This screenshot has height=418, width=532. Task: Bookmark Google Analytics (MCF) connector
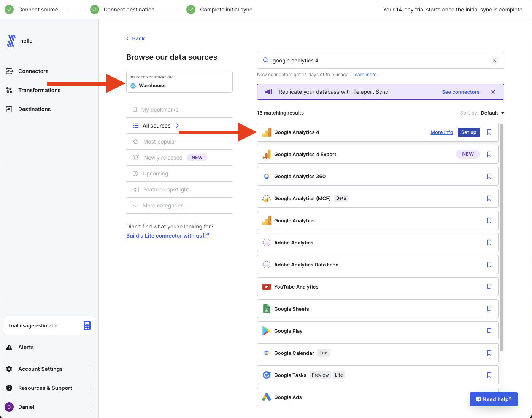489,198
